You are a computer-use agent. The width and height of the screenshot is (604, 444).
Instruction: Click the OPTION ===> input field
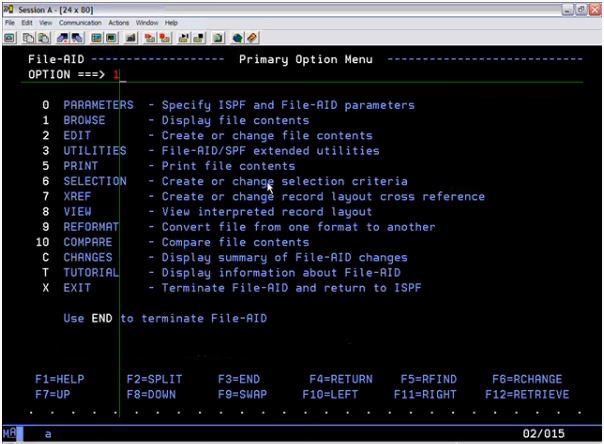click(348, 75)
